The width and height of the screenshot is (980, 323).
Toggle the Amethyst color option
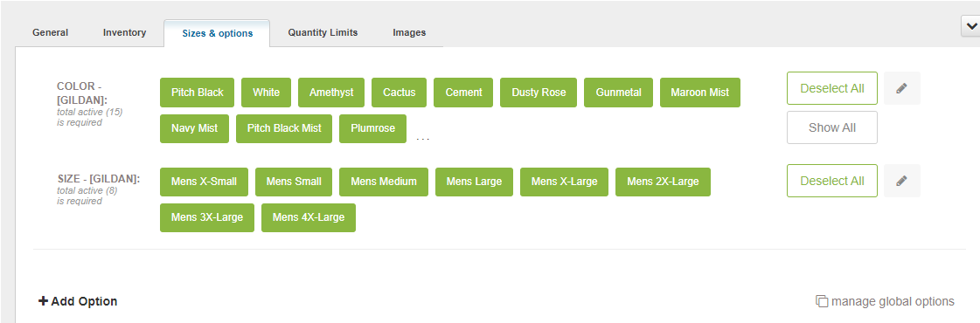coord(331,93)
